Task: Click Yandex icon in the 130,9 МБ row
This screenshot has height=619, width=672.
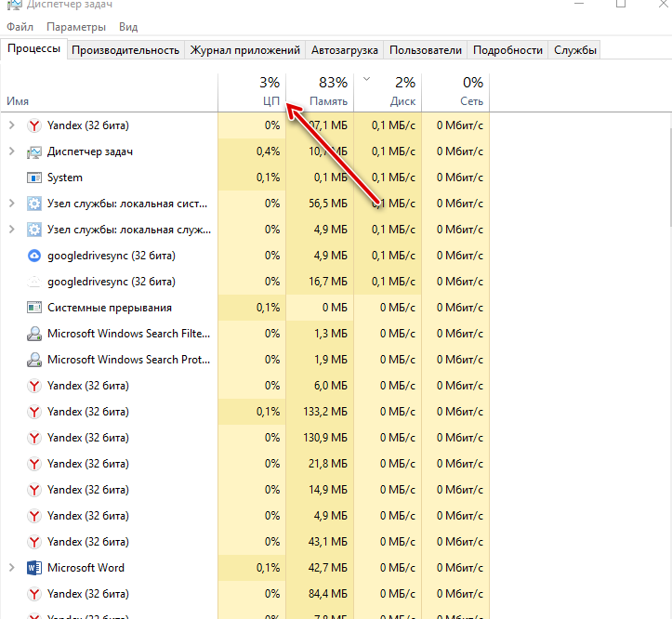Action: pyautogui.click(x=34, y=438)
